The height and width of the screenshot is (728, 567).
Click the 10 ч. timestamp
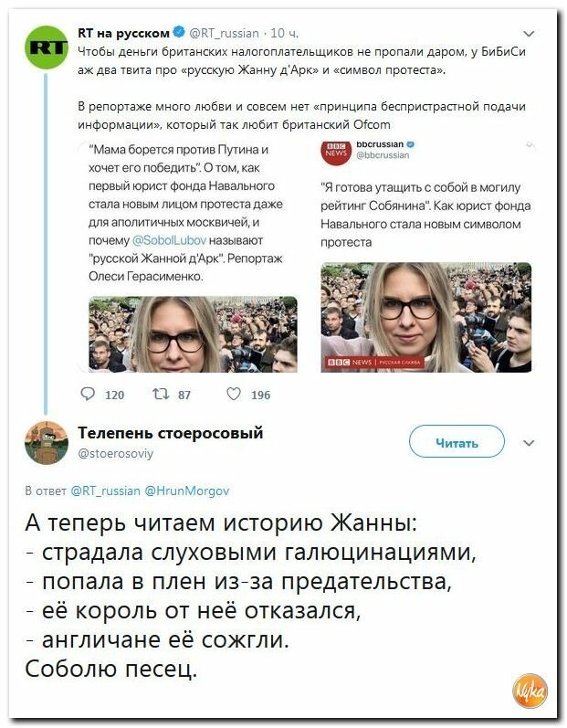click(x=285, y=34)
